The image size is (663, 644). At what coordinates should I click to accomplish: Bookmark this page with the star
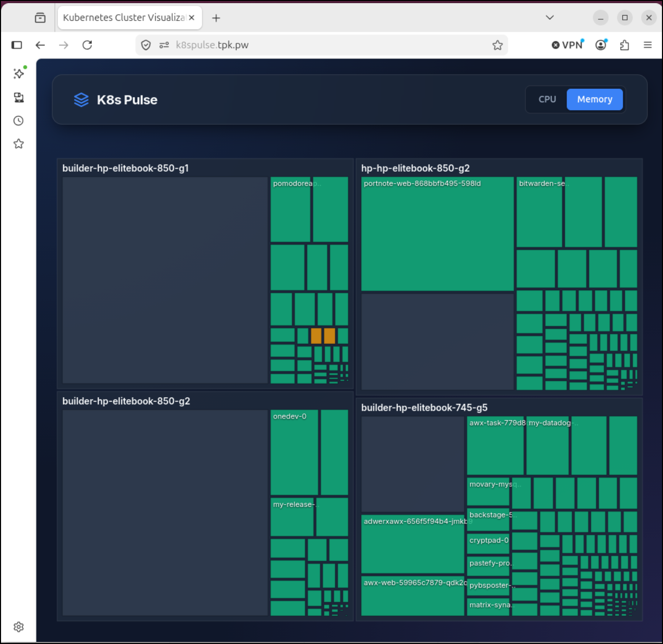coord(498,45)
